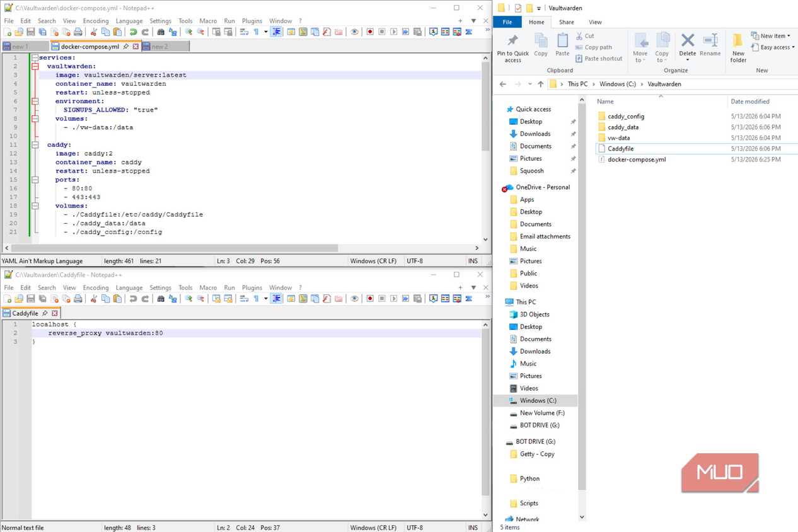The height and width of the screenshot is (532, 798).
Task: Click Save icon in Caddyfile window toolbar
Action: (31, 299)
